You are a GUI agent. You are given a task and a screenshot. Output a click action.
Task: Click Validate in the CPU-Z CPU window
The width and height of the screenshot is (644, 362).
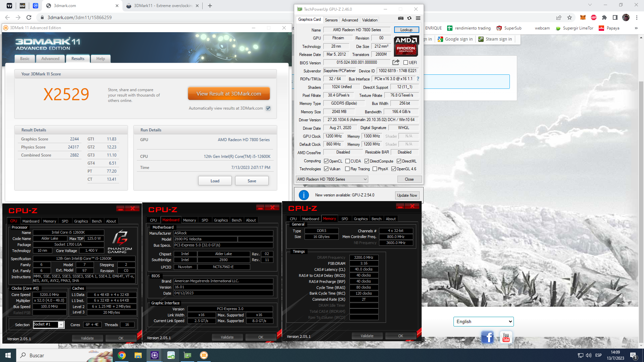[x=87, y=338]
